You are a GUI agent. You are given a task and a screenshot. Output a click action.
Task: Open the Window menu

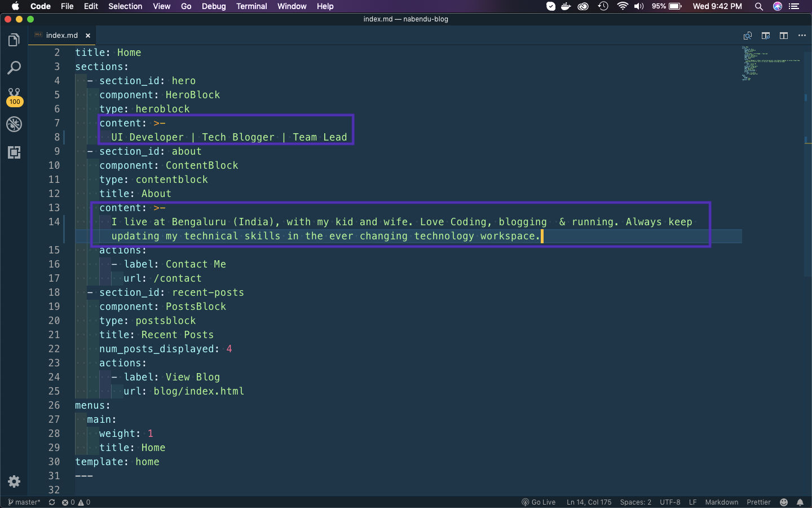[292, 6]
